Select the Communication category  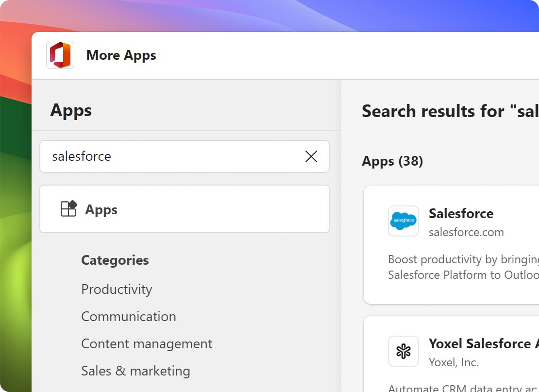coord(128,316)
